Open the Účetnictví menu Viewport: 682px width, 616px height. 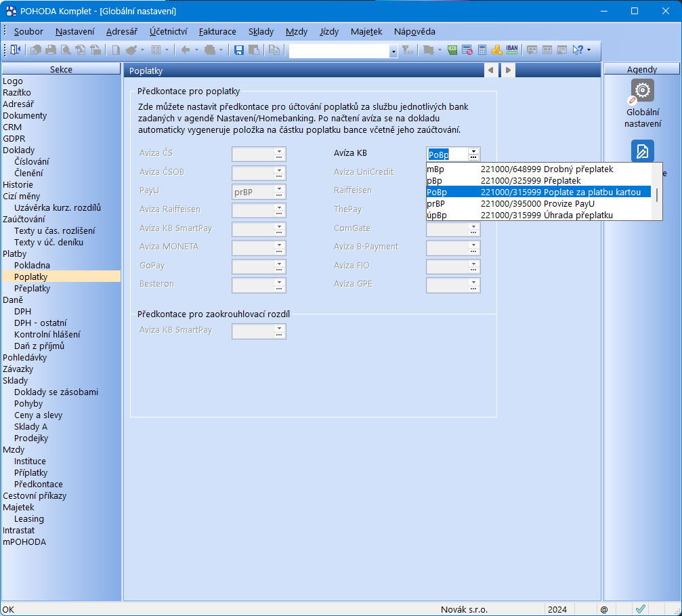coord(169,31)
